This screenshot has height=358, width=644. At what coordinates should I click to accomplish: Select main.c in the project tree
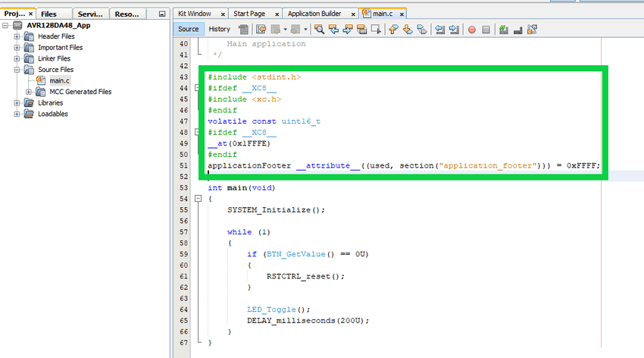(60, 80)
